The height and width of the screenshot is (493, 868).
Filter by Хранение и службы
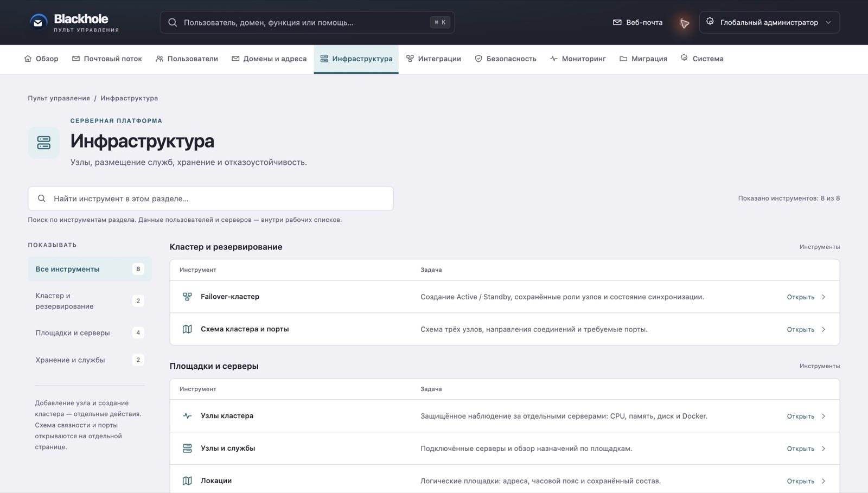click(90, 360)
